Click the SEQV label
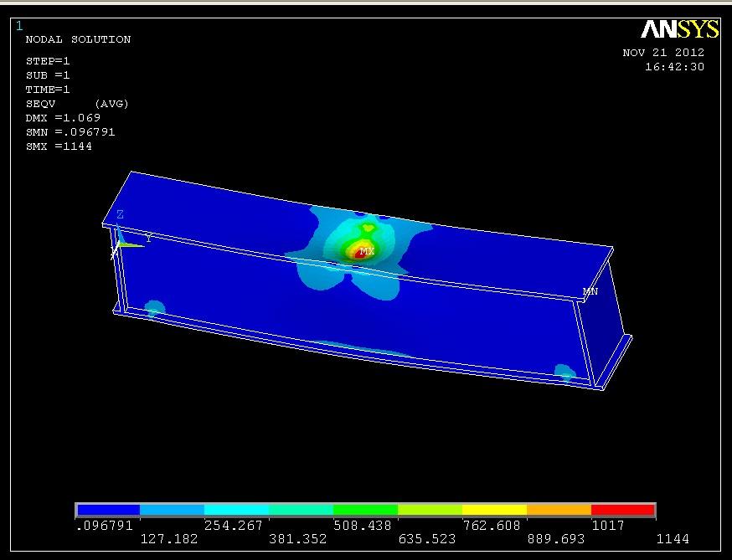Image resolution: width=732 pixels, height=560 pixels. tap(40, 104)
